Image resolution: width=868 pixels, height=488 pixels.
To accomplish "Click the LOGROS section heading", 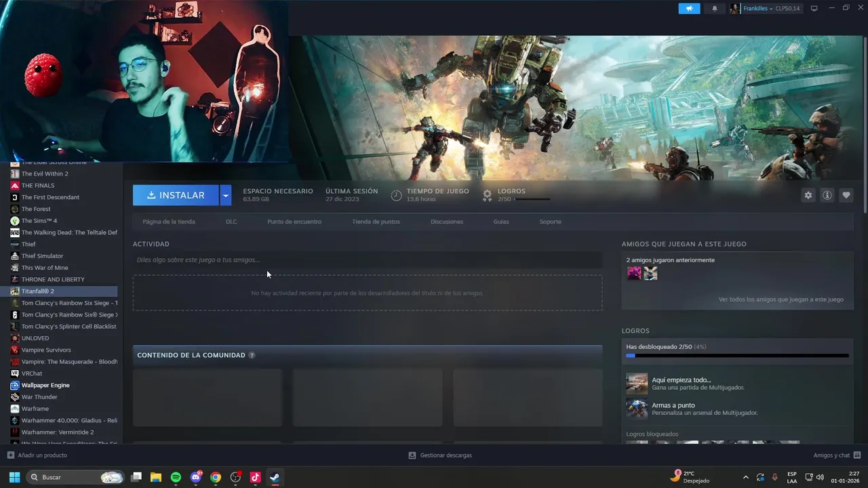I will [x=635, y=331].
